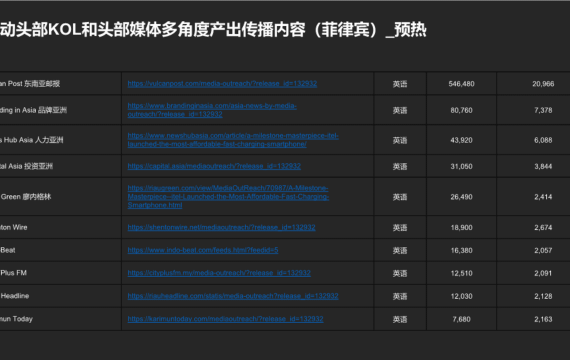Select the cell showing 16,380
This screenshot has height=360, width=570.
tap(461, 250)
